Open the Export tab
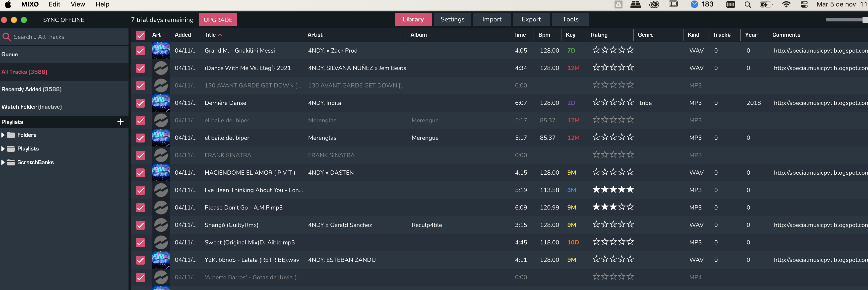868x290 pixels. [531, 20]
